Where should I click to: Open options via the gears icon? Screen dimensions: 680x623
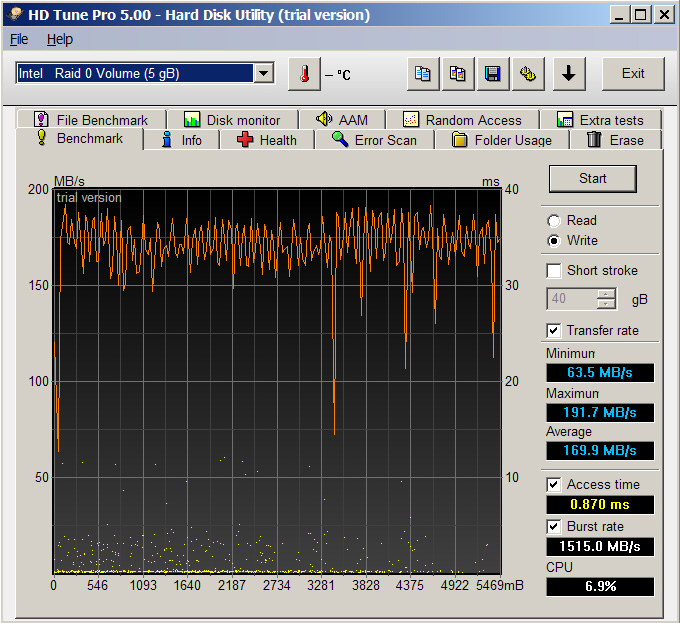point(527,74)
